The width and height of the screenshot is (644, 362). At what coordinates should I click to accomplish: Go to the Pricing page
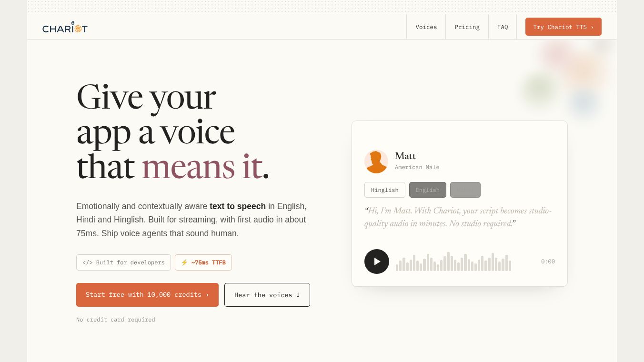click(x=467, y=27)
